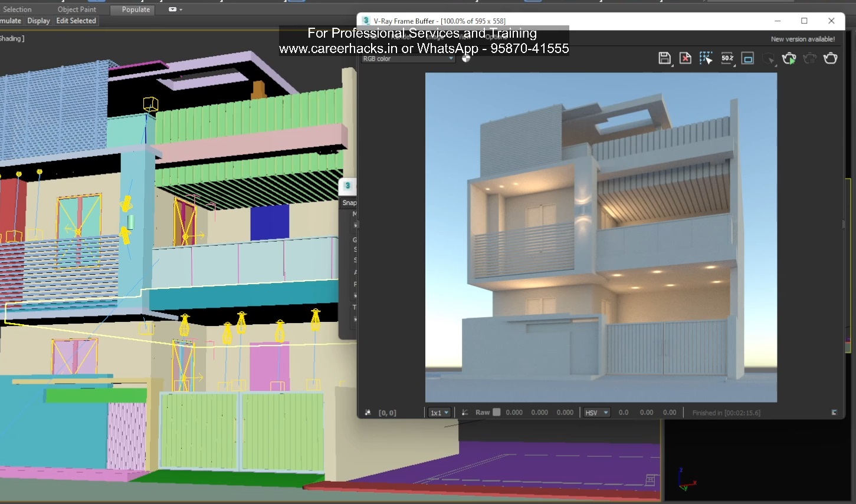856x504 pixels.
Task: Open the RGB color channel dropdown
Action: click(407, 58)
